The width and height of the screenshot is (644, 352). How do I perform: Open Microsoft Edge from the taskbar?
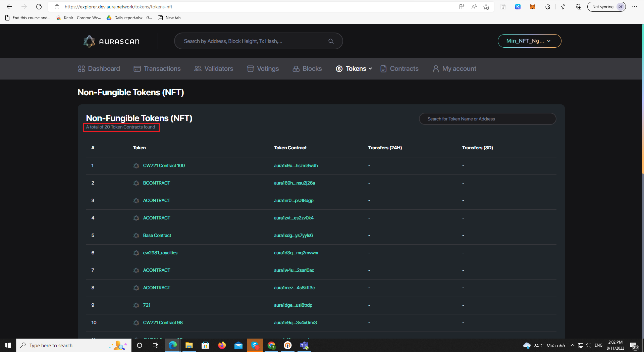(x=173, y=345)
